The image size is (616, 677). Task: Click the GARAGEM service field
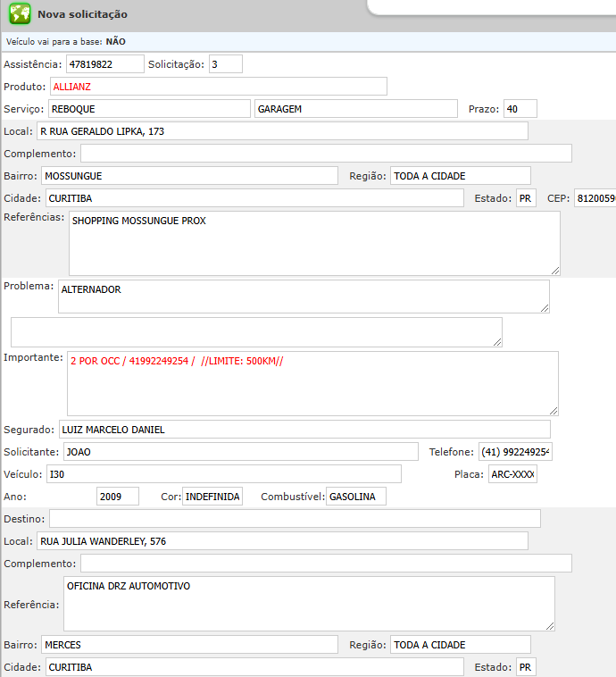355,109
